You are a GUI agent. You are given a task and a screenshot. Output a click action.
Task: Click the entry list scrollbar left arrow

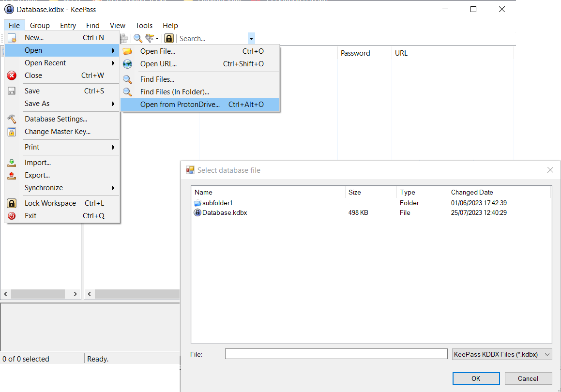coord(90,294)
